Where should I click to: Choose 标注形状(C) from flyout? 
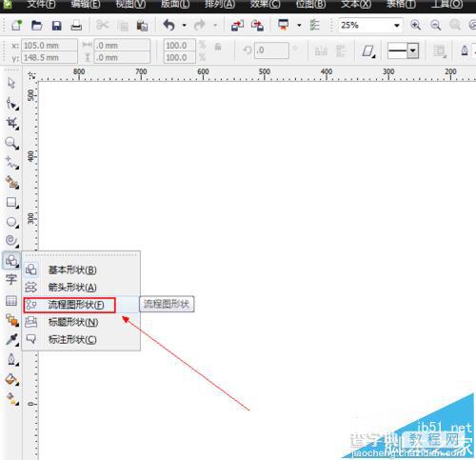pos(72,339)
